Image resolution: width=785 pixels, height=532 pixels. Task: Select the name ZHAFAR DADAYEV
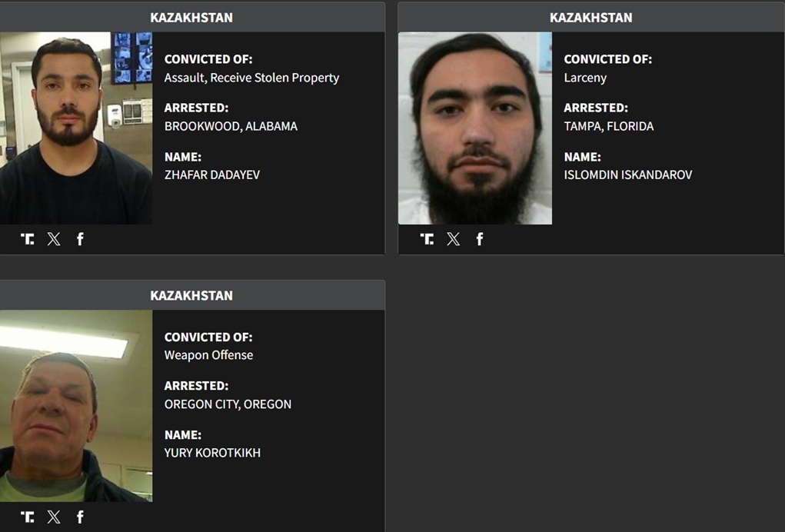click(212, 175)
